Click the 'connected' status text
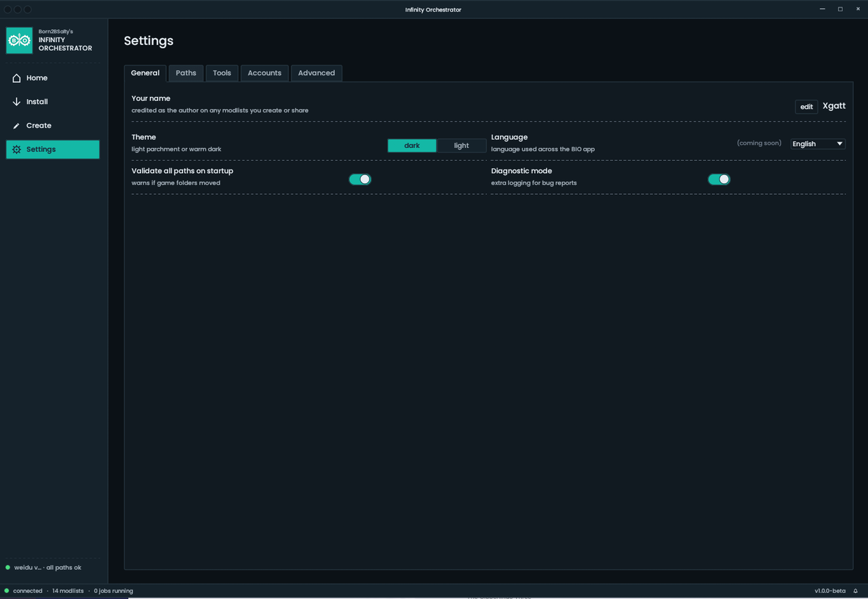 tap(28, 591)
